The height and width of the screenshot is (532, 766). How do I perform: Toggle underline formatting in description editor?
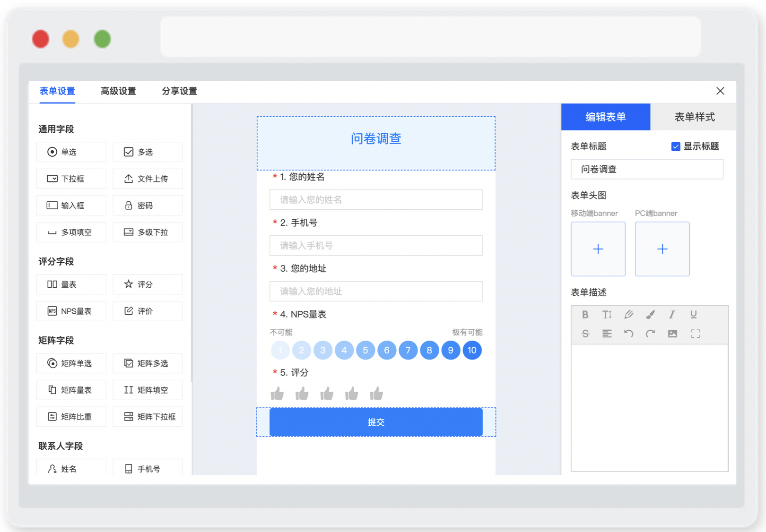pyautogui.click(x=694, y=315)
